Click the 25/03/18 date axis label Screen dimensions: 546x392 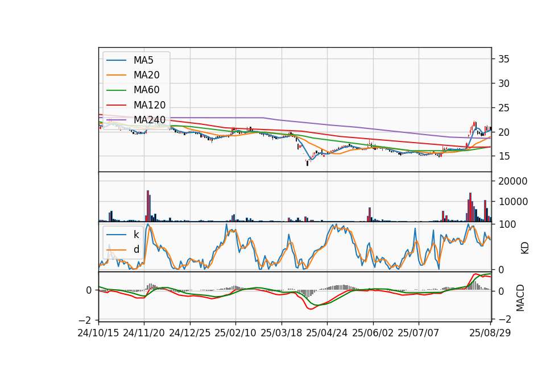click(282, 333)
